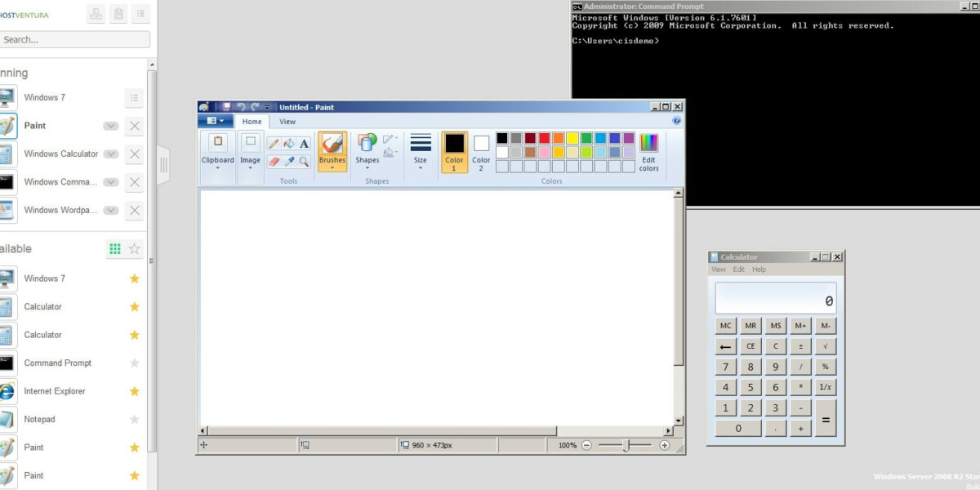Switch to the View tab in Paint
The height and width of the screenshot is (490, 980).
[287, 121]
